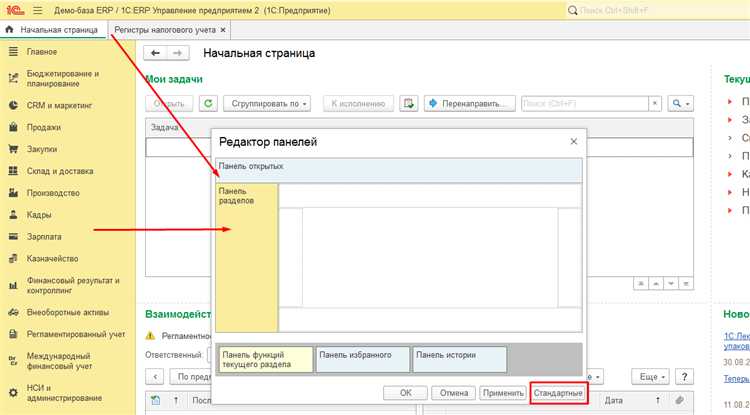This screenshot has width=750, height=415.
Task: Click the Внеоборотные активы car icon
Action: point(13,312)
